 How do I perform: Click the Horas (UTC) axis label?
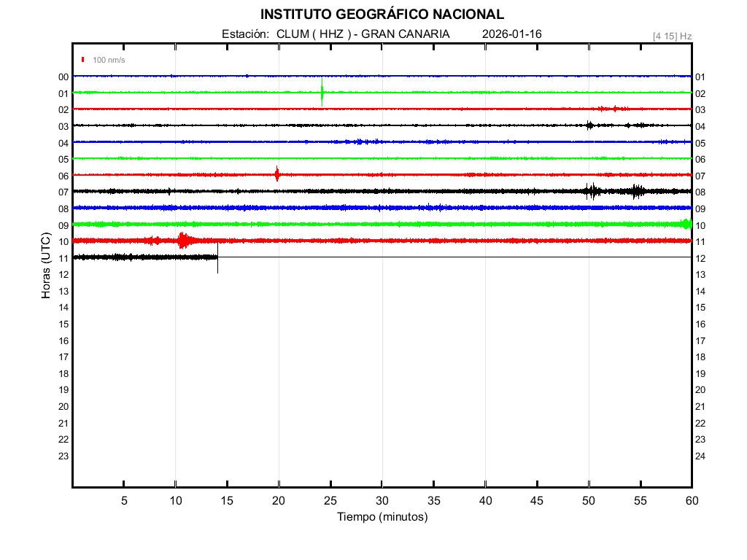pos(46,266)
